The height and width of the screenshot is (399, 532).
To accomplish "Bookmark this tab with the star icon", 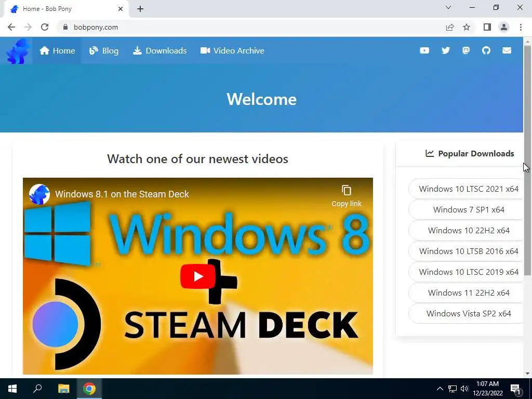I will [467, 27].
